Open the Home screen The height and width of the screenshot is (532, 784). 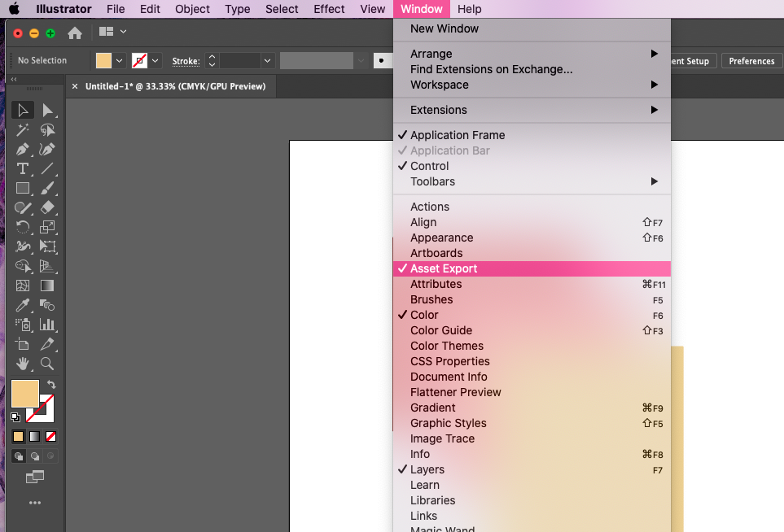click(x=75, y=33)
